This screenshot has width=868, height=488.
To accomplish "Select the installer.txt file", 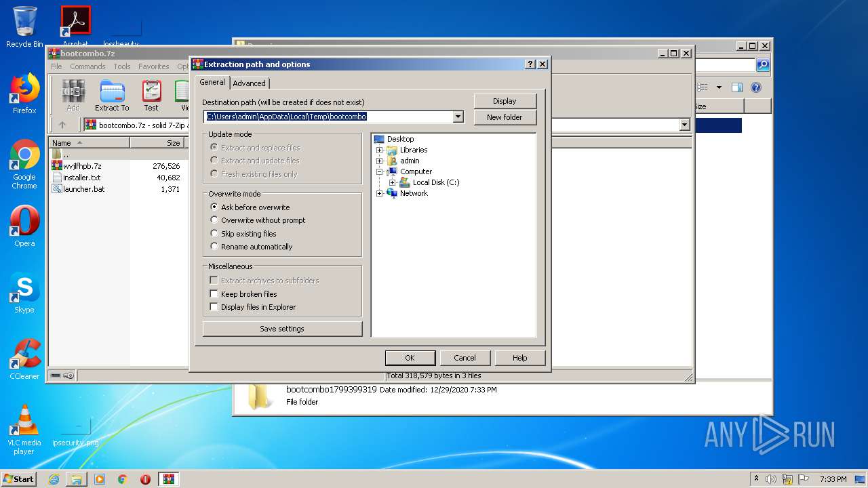I will [x=81, y=178].
